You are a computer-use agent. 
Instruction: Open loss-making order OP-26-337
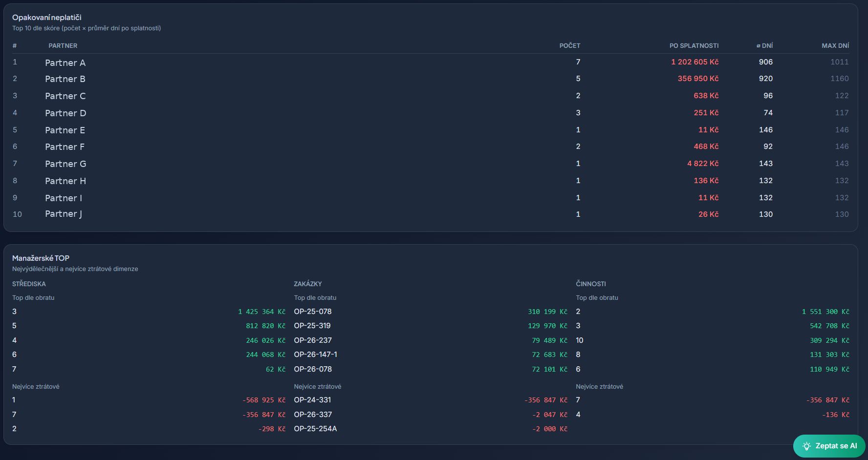pos(313,415)
